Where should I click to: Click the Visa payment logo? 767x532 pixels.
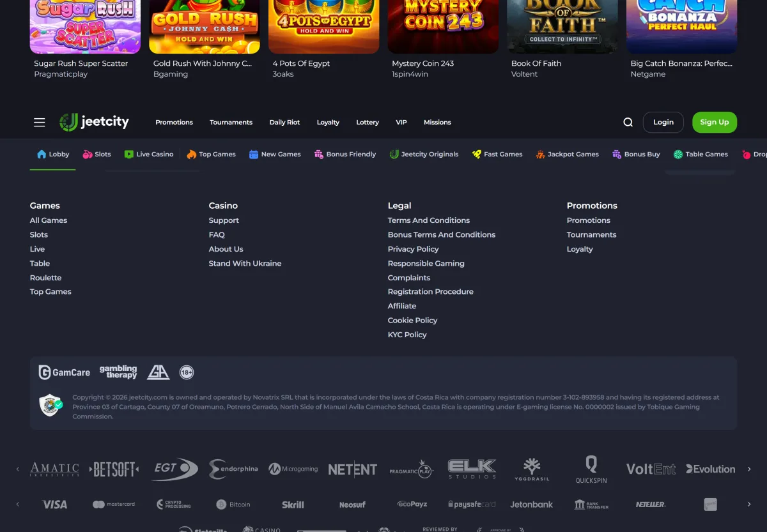pos(54,505)
